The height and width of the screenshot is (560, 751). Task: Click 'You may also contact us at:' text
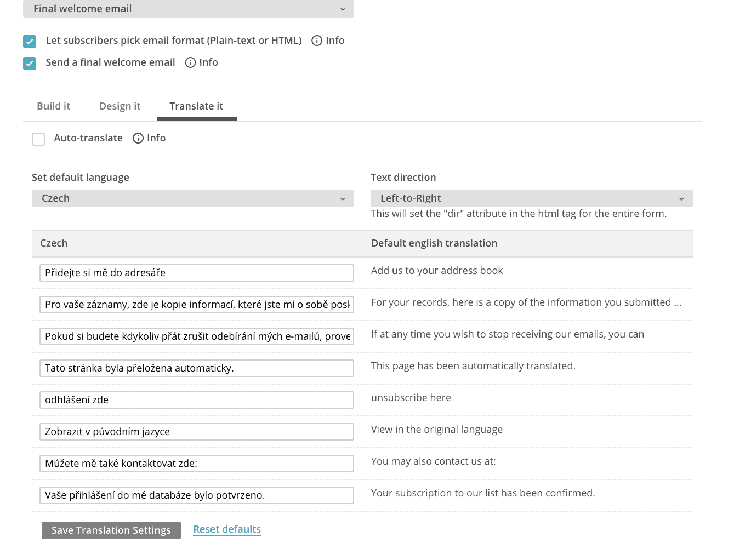point(434,461)
